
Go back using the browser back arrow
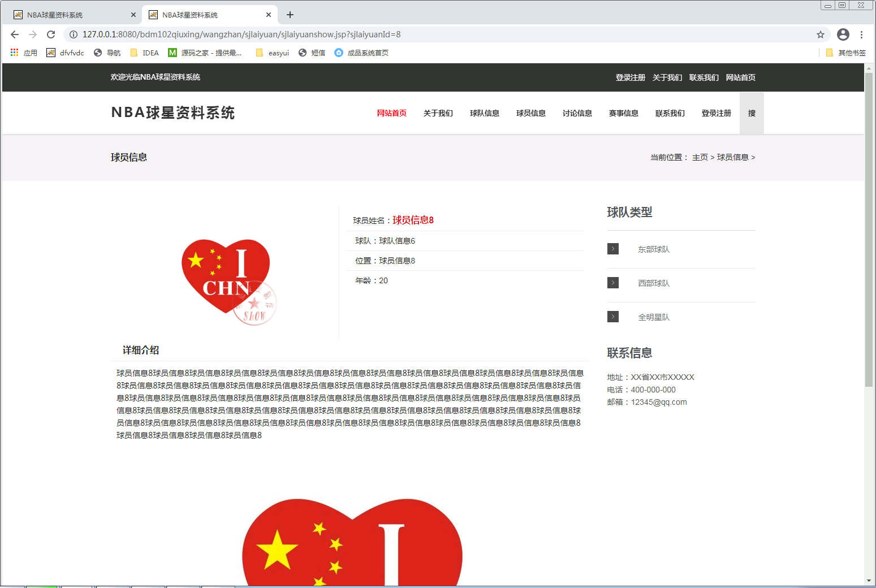15,34
